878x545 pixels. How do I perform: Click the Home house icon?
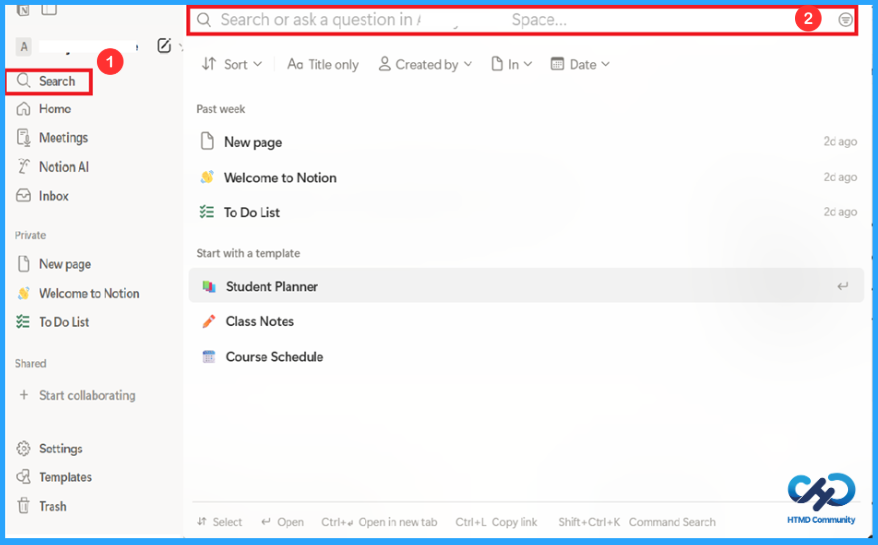[24, 109]
